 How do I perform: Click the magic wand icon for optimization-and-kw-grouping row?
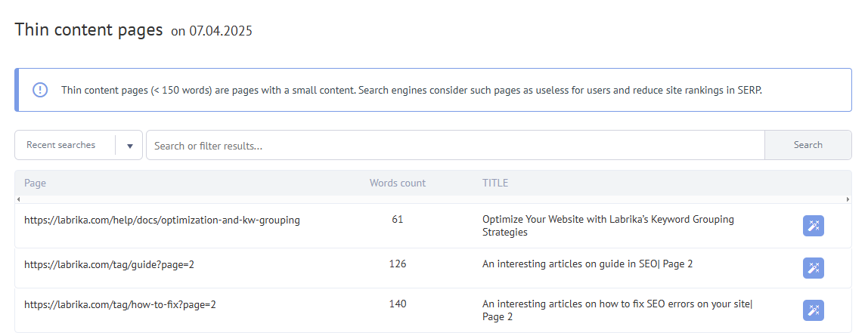[x=813, y=226]
